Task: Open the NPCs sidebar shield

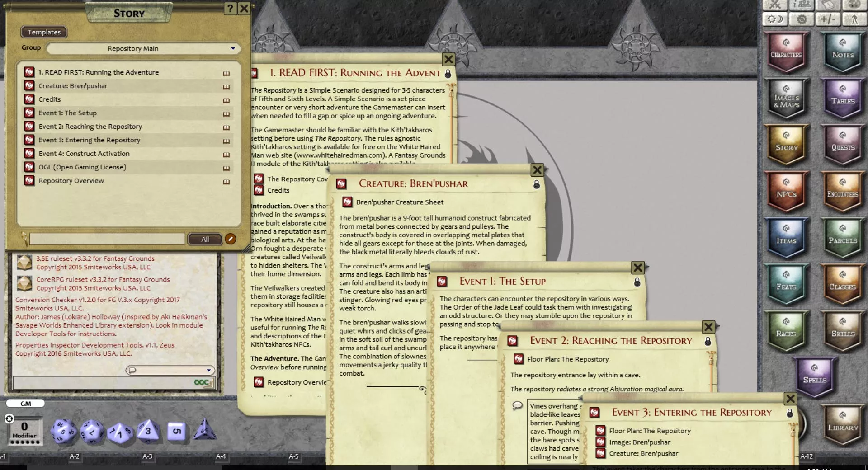Action: [786, 192]
